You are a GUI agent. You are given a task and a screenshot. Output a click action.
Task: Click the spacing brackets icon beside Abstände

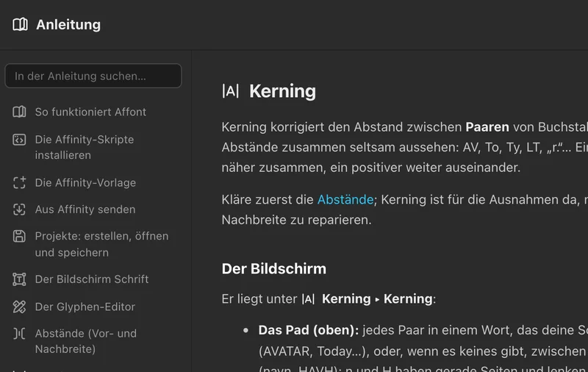20,333
